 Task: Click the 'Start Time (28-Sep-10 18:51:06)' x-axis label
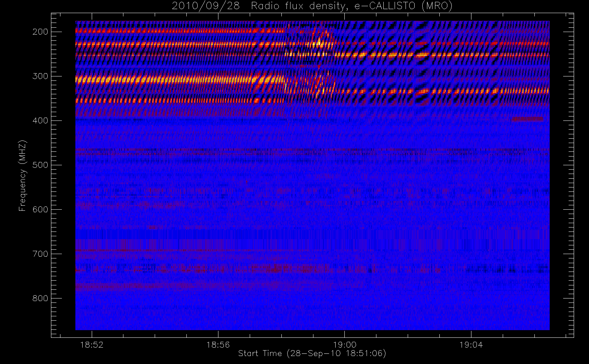[312, 353]
